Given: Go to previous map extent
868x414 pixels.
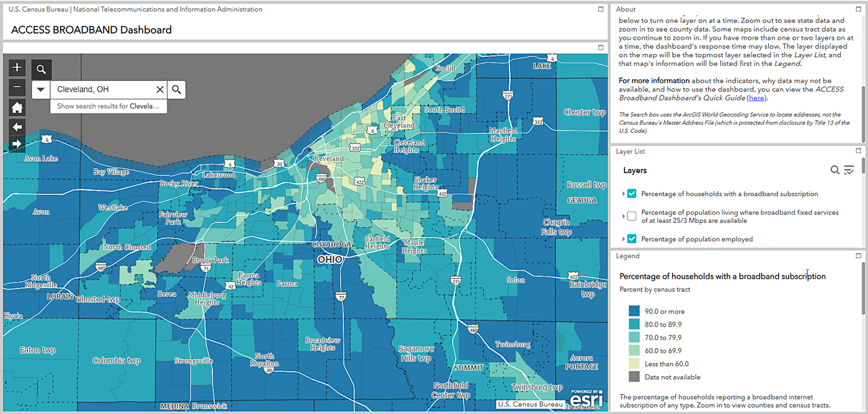Looking at the screenshot, I should tap(17, 127).
